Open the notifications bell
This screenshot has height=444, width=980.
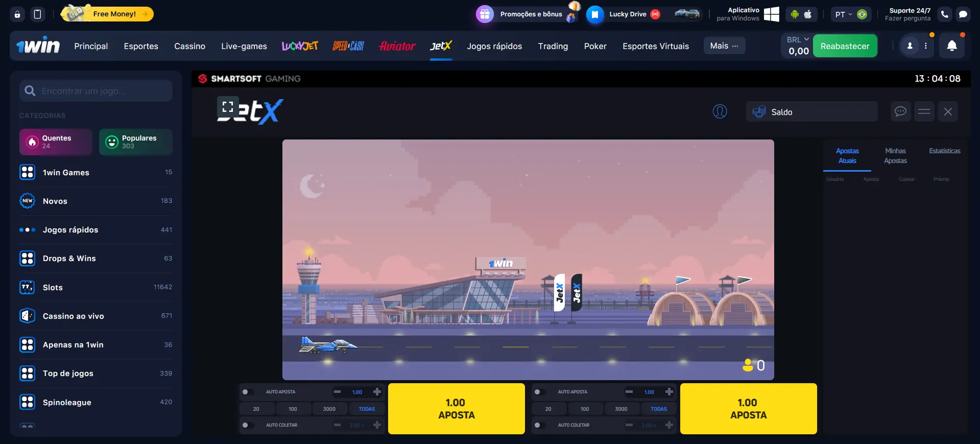pyautogui.click(x=951, y=46)
